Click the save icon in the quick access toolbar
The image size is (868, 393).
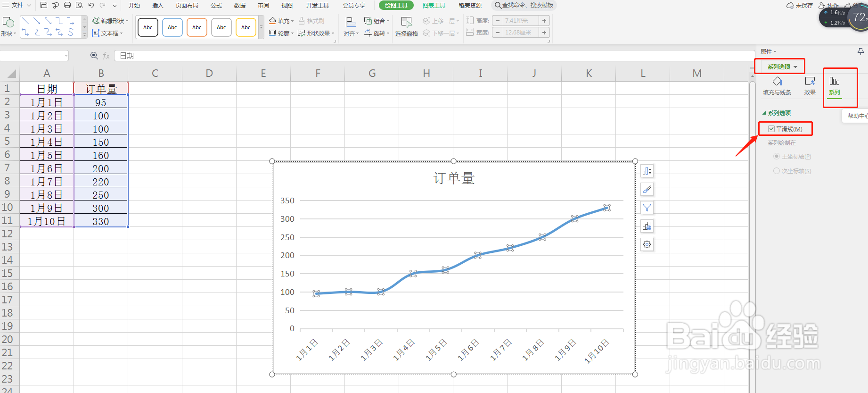44,5
